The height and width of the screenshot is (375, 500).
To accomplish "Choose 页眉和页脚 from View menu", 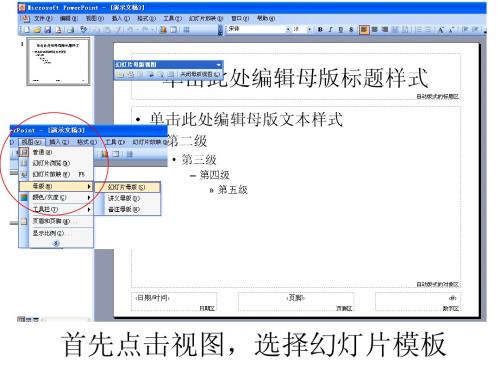I will [x=56, y=221].
